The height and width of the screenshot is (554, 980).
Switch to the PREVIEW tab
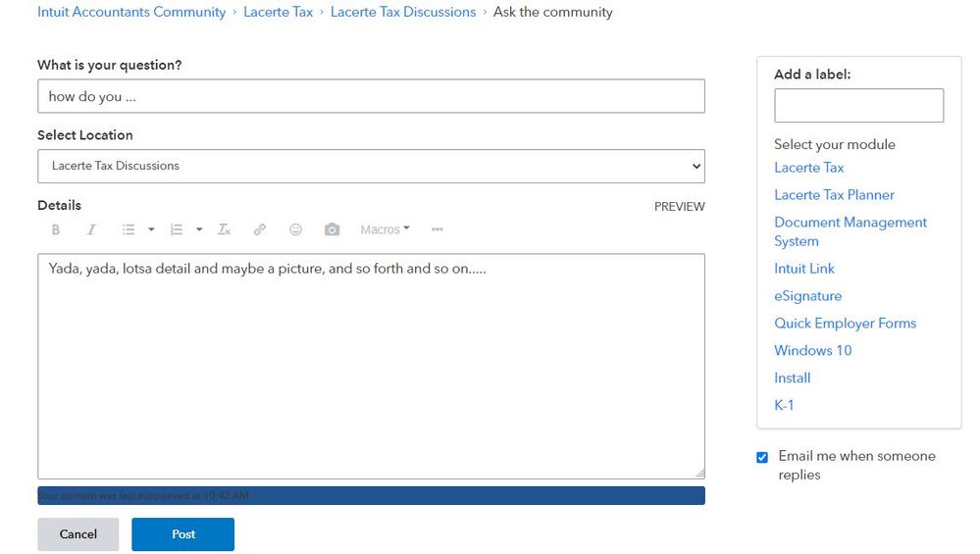click(679, 207)
